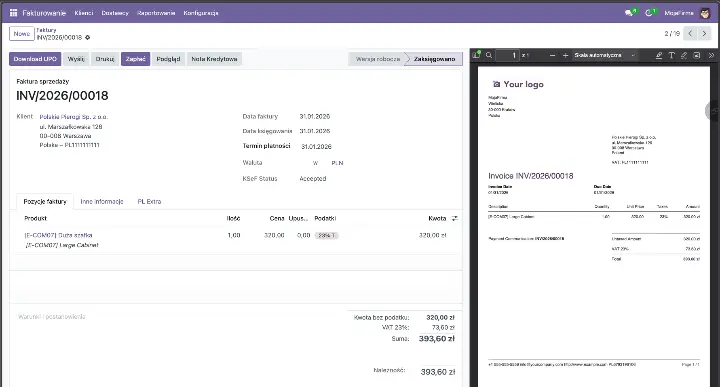This screenshot has height=387, width=720.
Task: Click the Suma amount 393,60 zł
Action: pos(437,339)
